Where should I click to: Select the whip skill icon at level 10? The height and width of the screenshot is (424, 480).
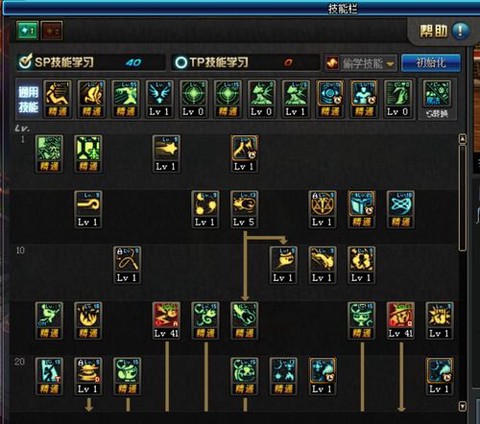pyautogui.click(x=127, y=265)
